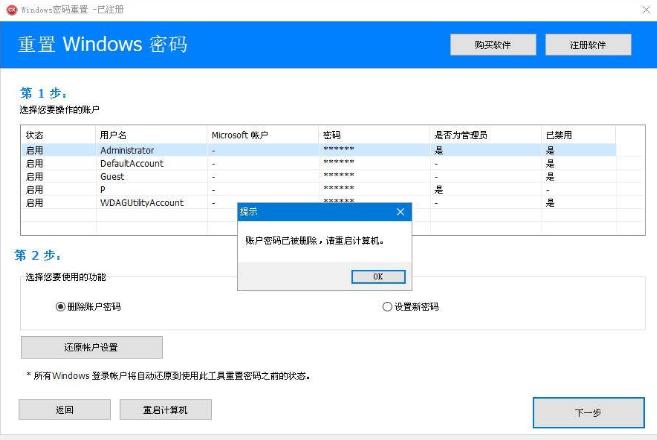This screenshot has height=440, width=657.
Task: Click the 状态 column header
Action: point(59,135)
